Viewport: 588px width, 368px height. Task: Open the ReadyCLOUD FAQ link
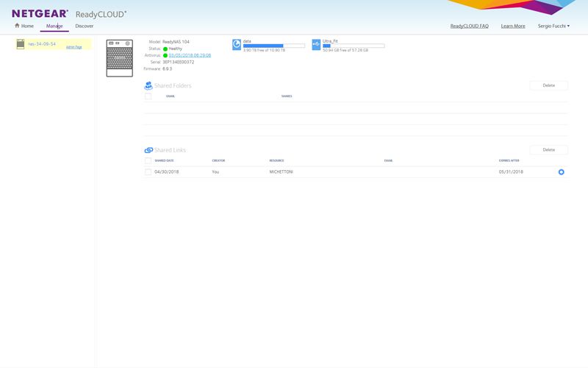[x=469, y=26]
